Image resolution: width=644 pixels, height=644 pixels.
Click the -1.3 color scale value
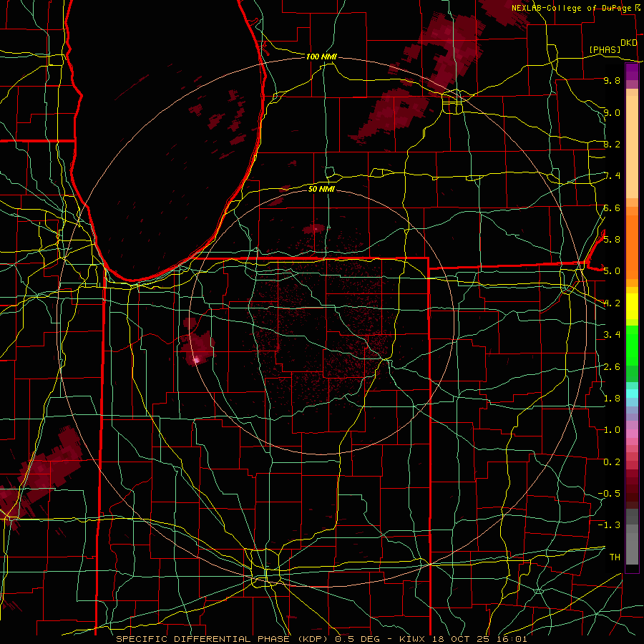tap(609, 525)
